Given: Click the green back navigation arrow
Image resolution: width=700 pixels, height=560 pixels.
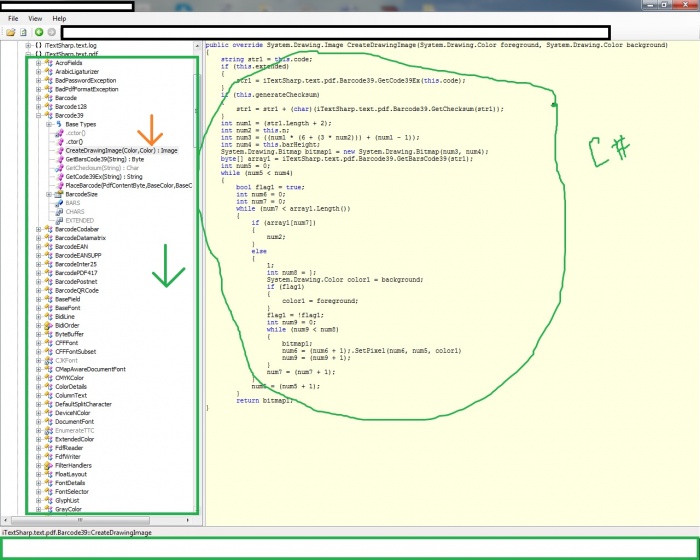Looking at the screenshot, I should 39,33.
